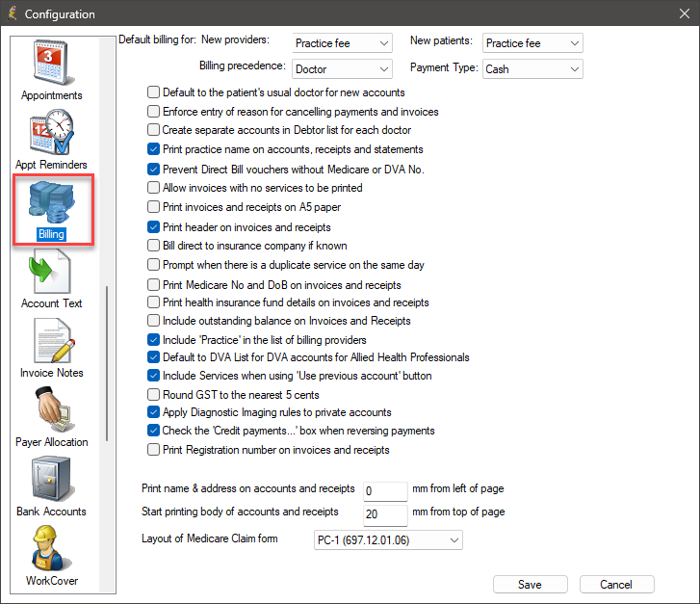
Task: Toggle print health insurance fund details
Action: tap(153, 302)
